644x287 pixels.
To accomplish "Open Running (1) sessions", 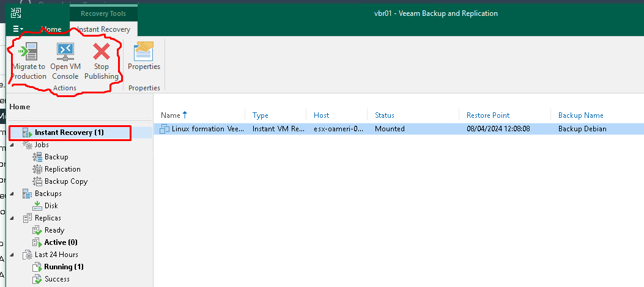I will [x=64, y=267].
